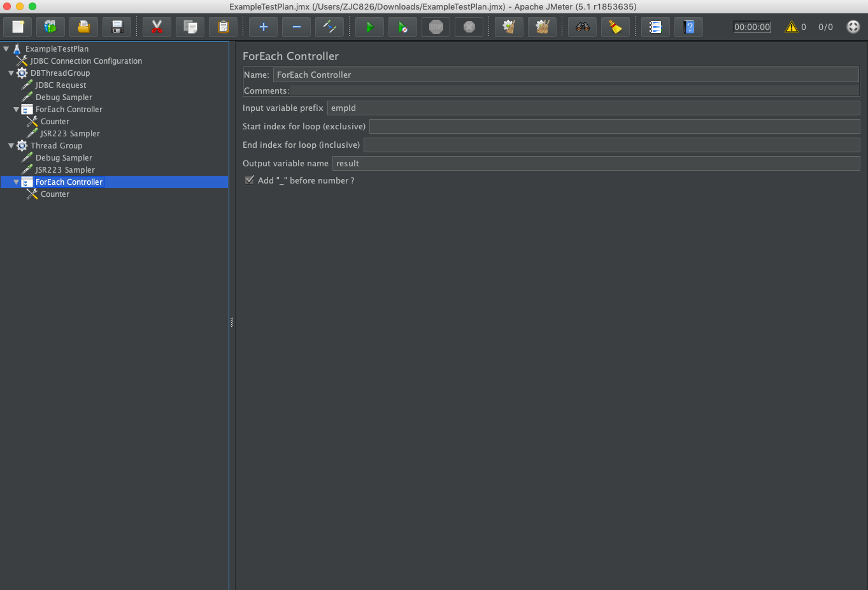
Task: Expand all nodes with the plus icon
Action: tap(263, 27)
